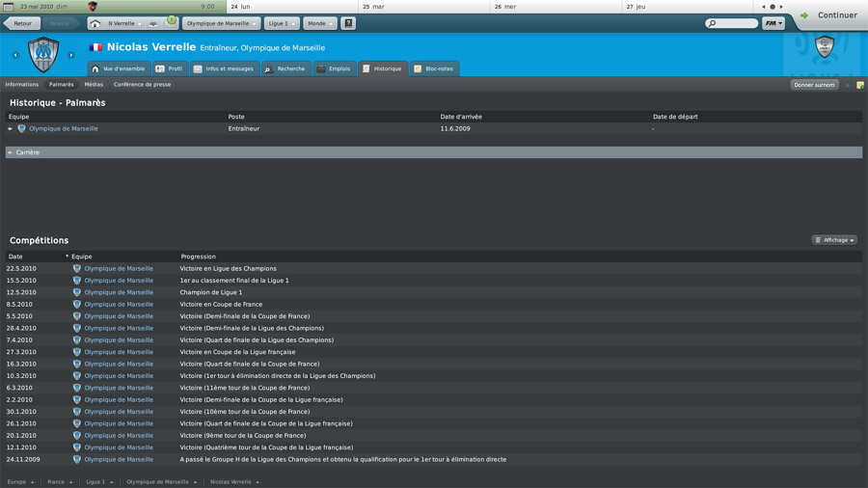Screen dimensions: 868x488
Task: Expand the Carrière section
Action: click(11, 152)
